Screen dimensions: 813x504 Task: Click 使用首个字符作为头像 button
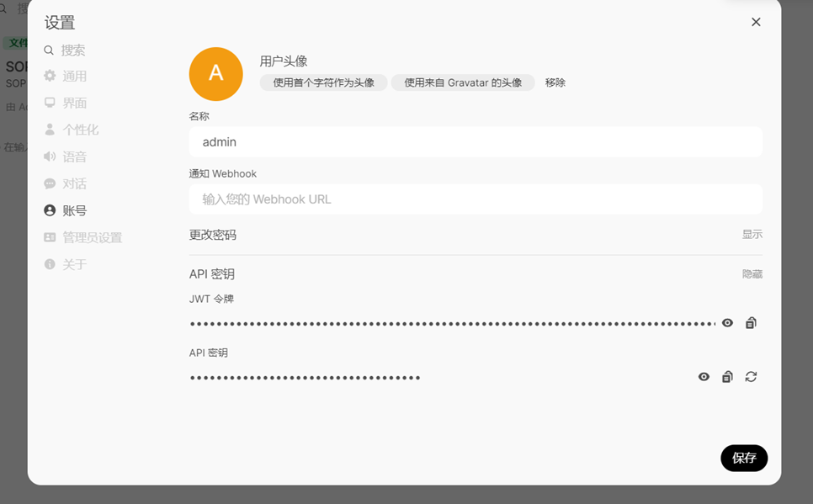pos(323,82)
